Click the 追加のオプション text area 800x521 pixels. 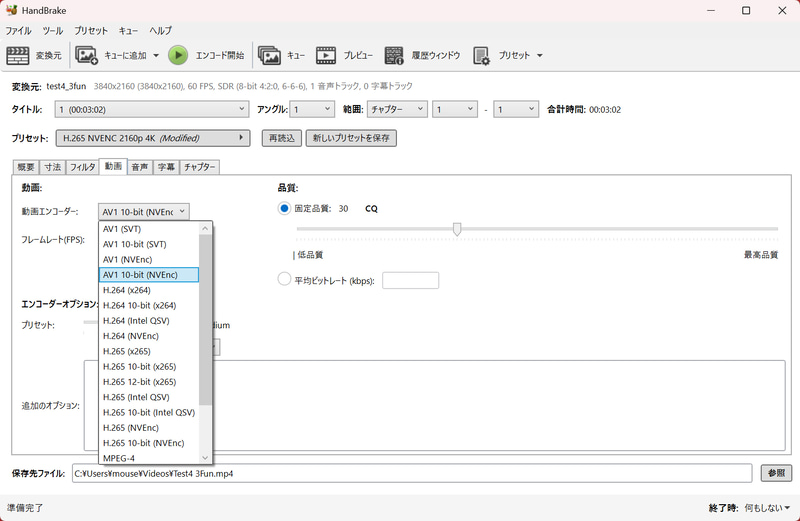pyautogui.click(x=434, y=405)
